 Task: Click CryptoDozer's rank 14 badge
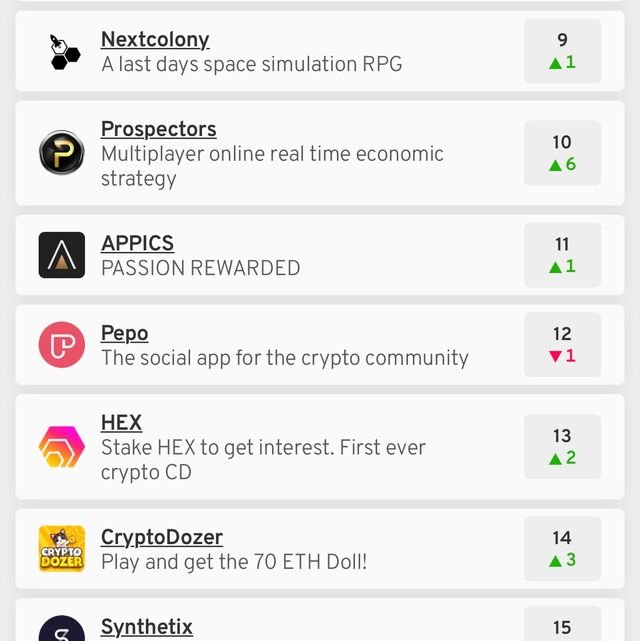pos(562,549)
